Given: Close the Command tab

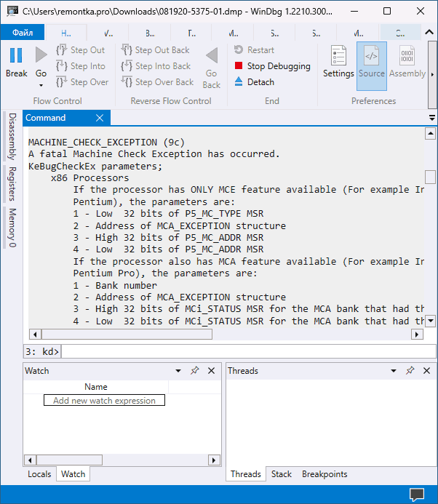Looking at the screenshot, I should [x=100, y=118].
